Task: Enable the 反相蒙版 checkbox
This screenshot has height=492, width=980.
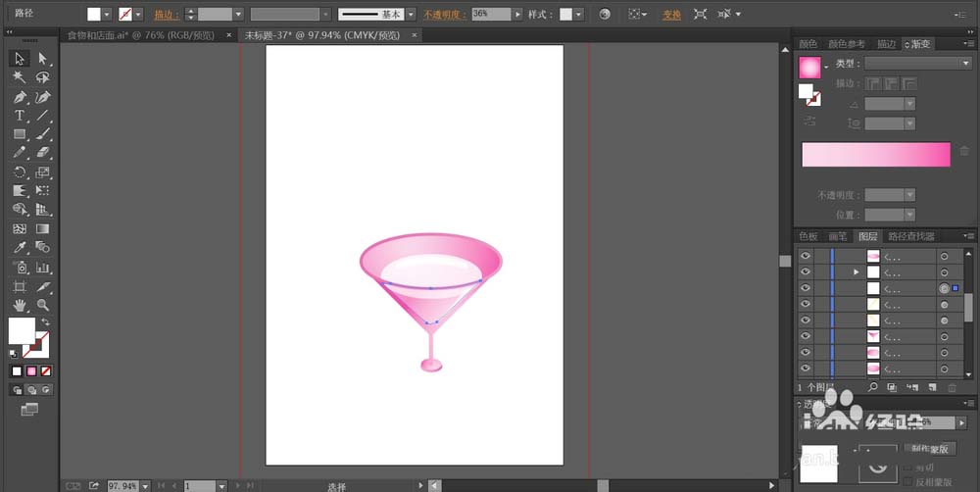Action: coord(908,481)
